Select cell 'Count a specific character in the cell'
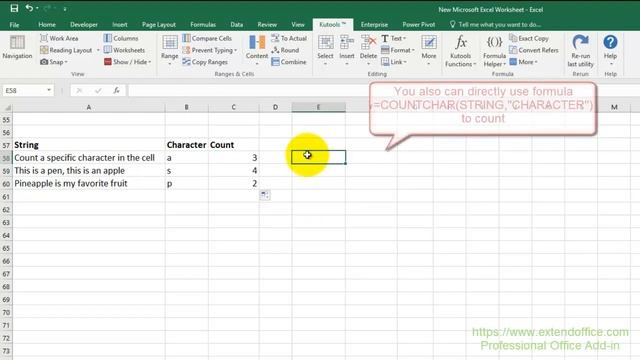Screen dimensions: 640x360 [x=89, y=158]
